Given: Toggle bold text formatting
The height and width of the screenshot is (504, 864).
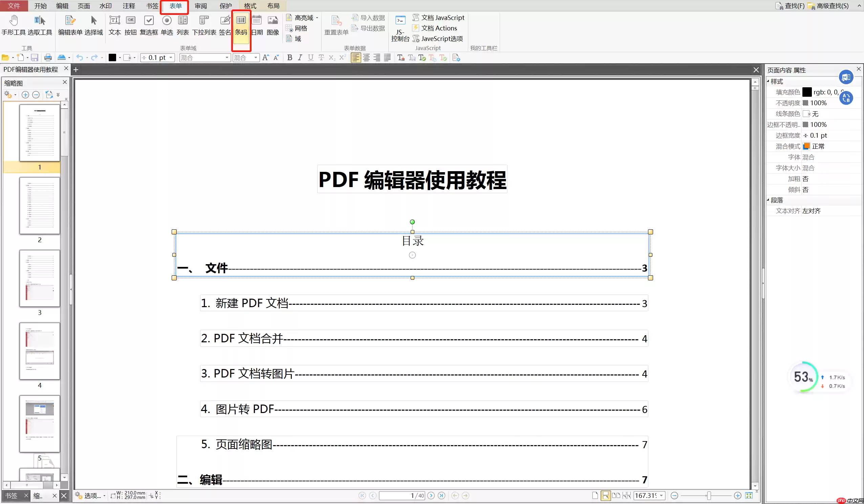Looking at the screenshot, I should click(x=289, y=57).
